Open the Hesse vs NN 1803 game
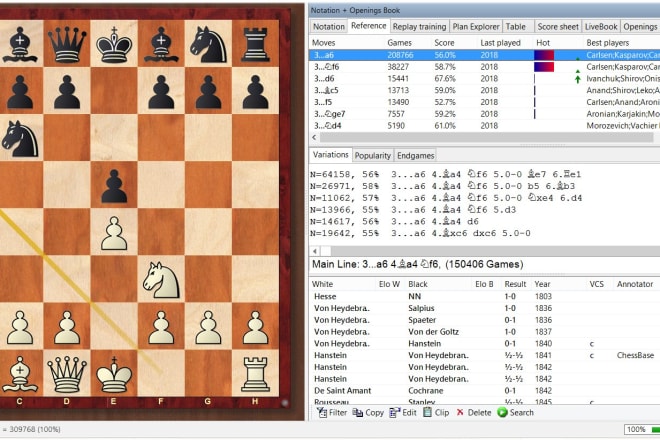The height and width of the screenshot is (440, 660). click(x=484, y=296)
